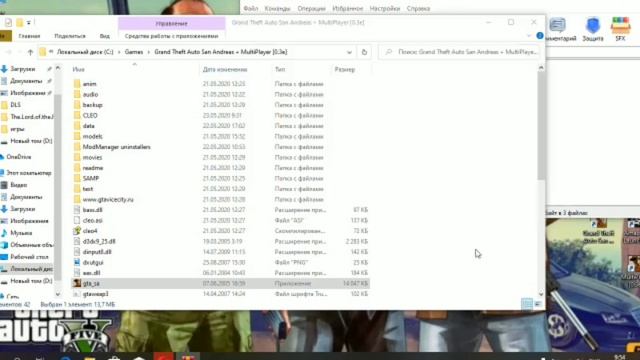Screen dimensions: 640x360
Task: Expand the ribbon with the chevron
Action: click(x=529, y=36)
